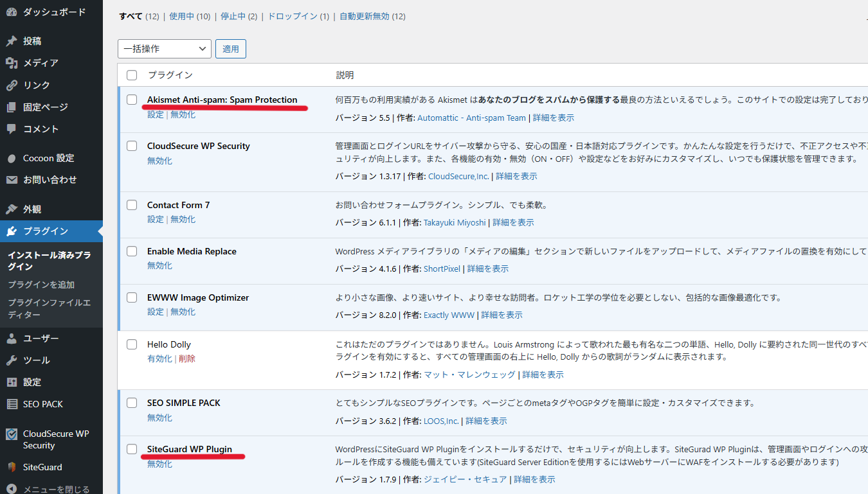Filter plugins by 停止中 (2)
Viewport: 868px width, 494px height.
[x=239, y=16]
